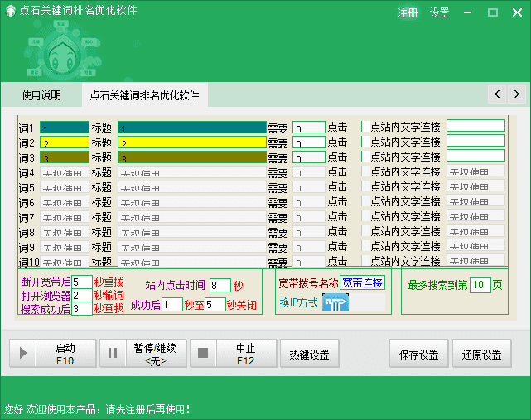This screenshot has width=531, height=420.
Task: Switch to the 使用说明 tab
Action: (x=41, y=95)
